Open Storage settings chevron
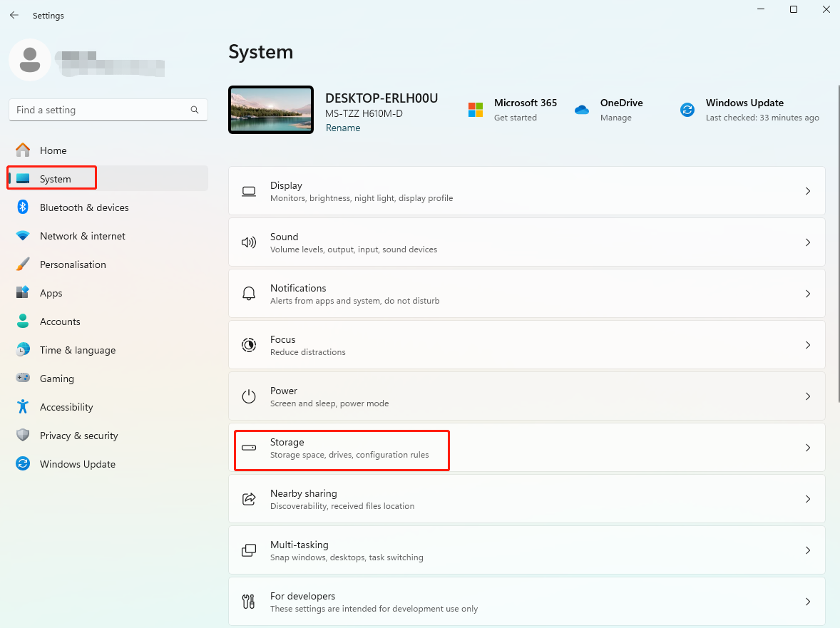Screen dimensions: 840x628 point(808,448)
